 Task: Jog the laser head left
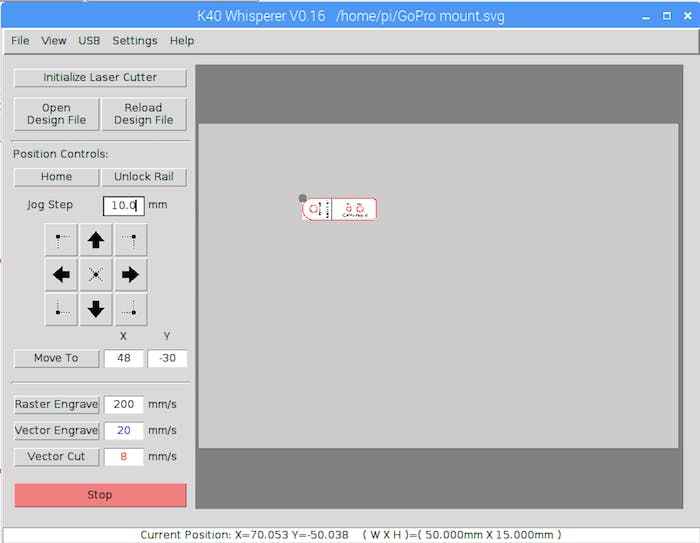(61, 275)
